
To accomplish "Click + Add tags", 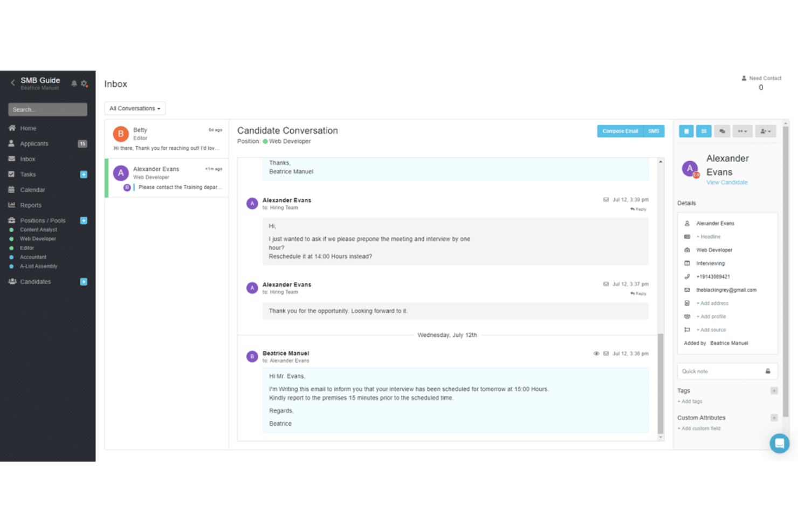I will (x=690, y=402).
